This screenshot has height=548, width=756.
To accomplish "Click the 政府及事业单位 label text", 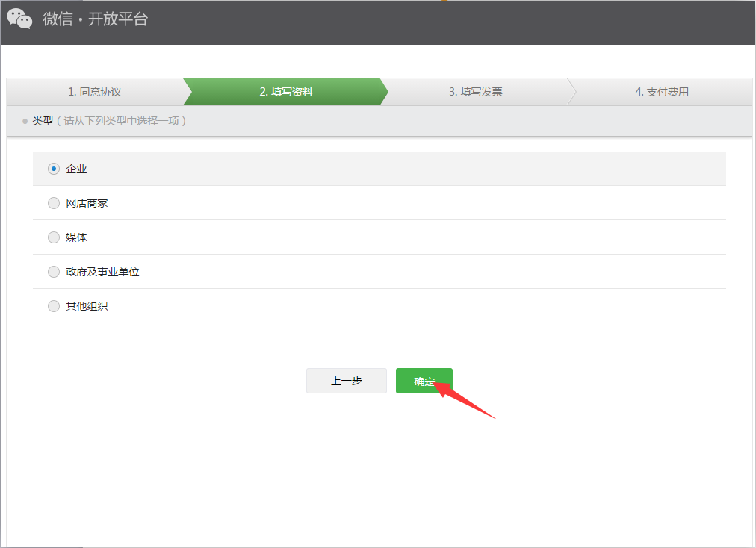I will point(102,272).
